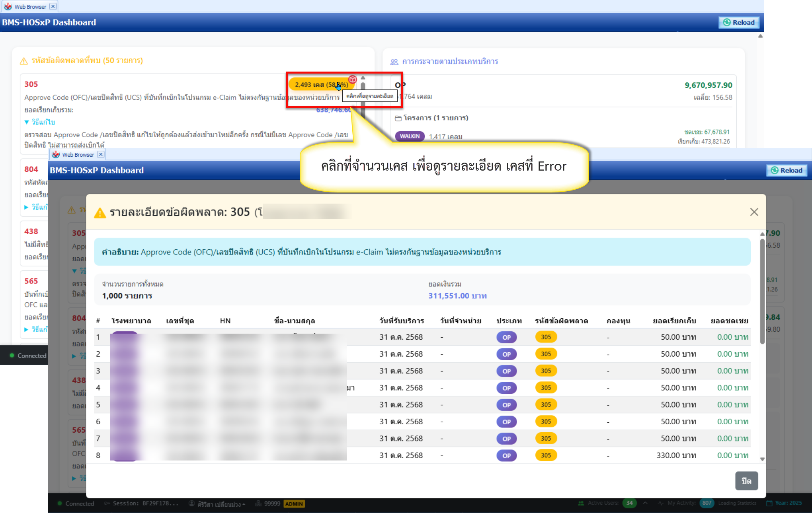Image resolution: width=812 pixels, height=513 pixels.
Task: Click the Active Users count badge 34
Action: pos(629,503)
